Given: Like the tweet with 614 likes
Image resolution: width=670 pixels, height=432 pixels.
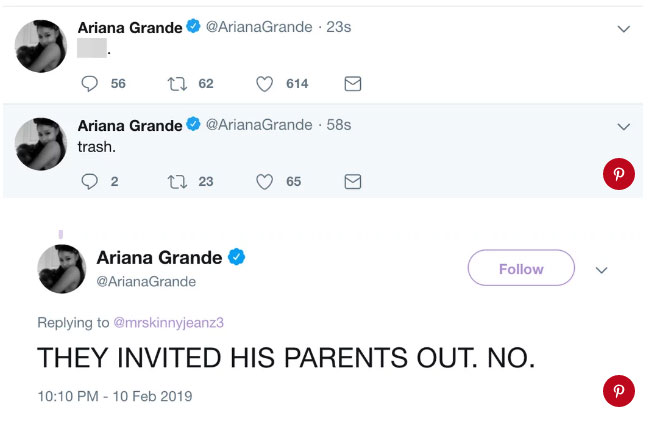Looking at the screenshot, I should click(265, 85).
